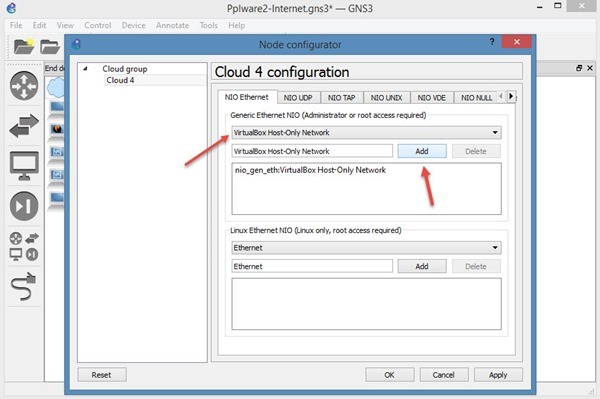Screen dimensions: 600x399
Task: Open the Annotate menu
Action: (172, 25)
